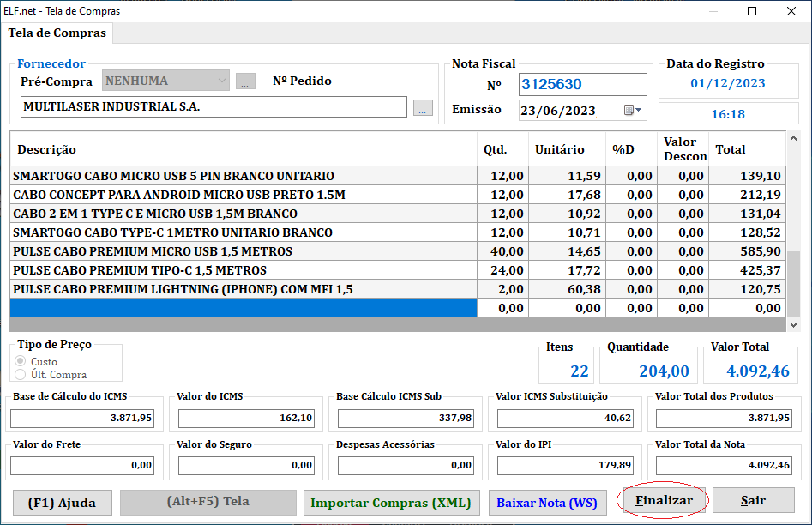Click the blue highlighted empty description cell
Viewport: 812px width, 525px height.
(x=244, y=307)
